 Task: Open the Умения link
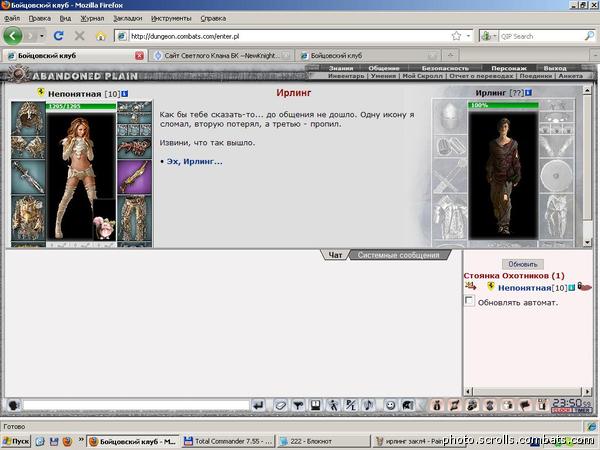[x=383, y=76]
